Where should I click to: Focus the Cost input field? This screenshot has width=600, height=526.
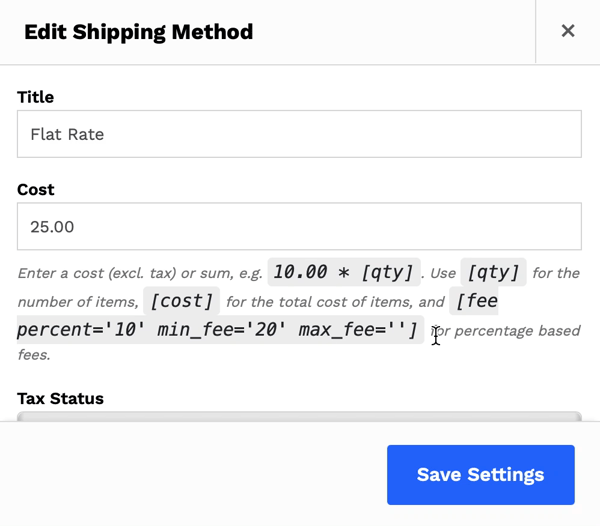pyautogui.click(x=299, y=227)
